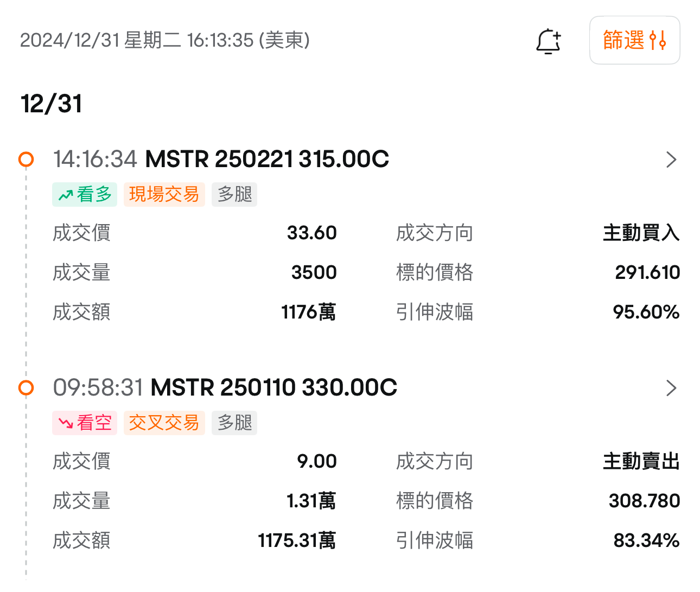
Task: Click the 主動賣出 trade direction value
Action: coord(641,461)
